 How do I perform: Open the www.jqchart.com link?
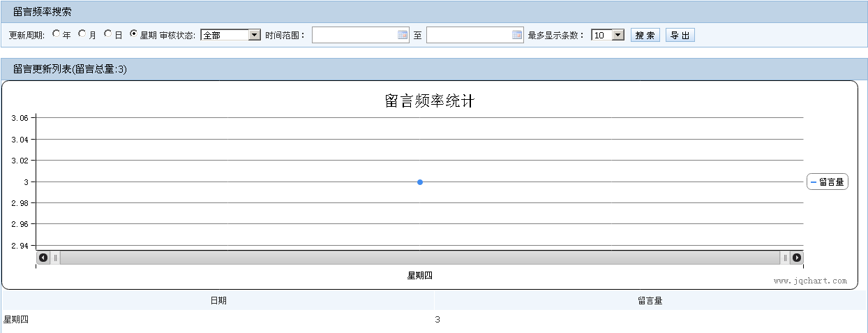click(x=810, y=281)
